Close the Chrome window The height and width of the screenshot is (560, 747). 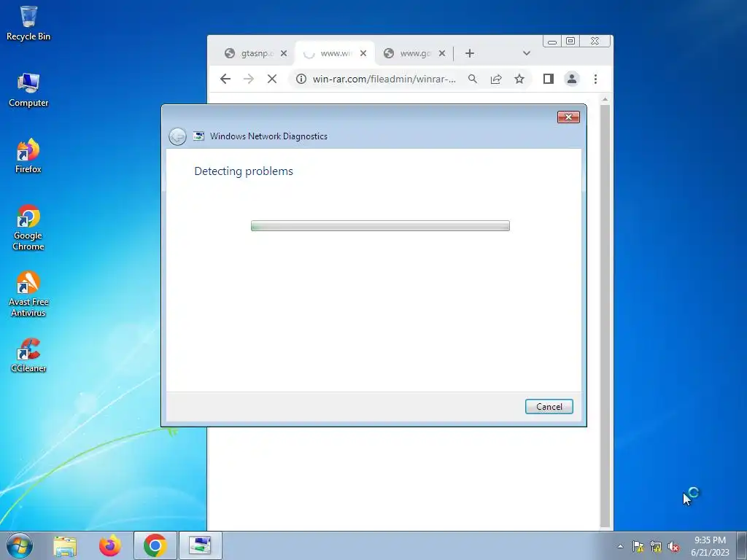(595, 42)
